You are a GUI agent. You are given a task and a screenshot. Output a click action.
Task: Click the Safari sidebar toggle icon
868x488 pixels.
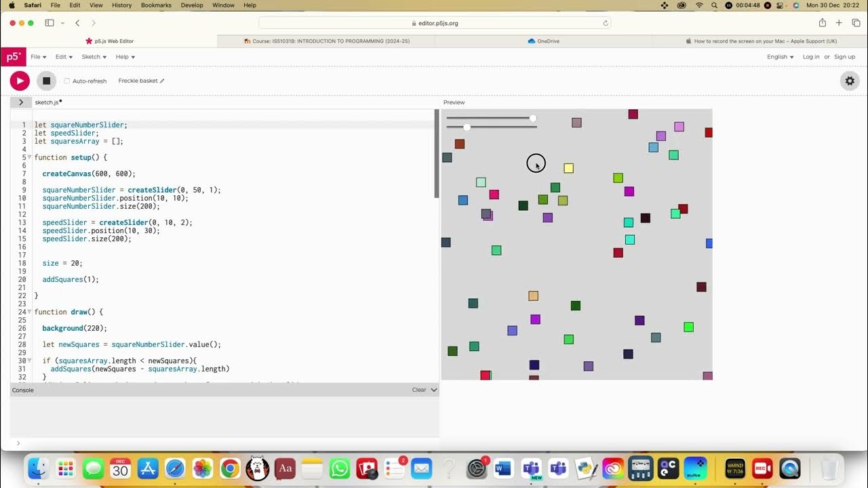tap(50, 23)
